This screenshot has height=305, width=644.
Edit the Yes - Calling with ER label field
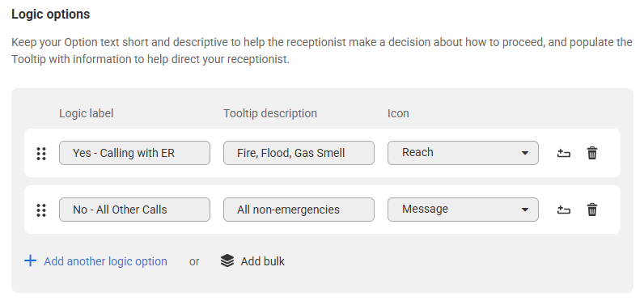[135, 153]
